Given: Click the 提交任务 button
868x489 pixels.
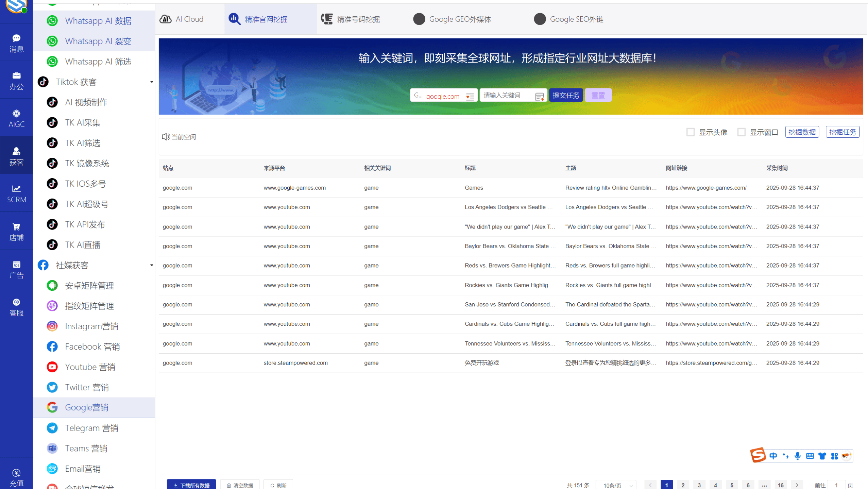Looking at the screenshot, I should point(566,95).
